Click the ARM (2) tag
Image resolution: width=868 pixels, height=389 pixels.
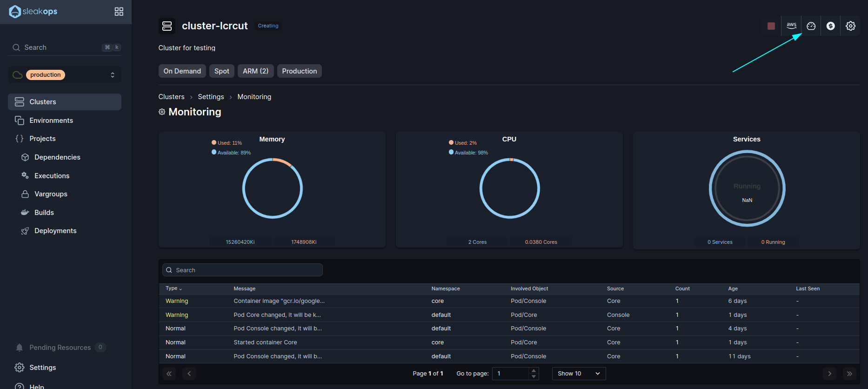click(x=255, y=71)
